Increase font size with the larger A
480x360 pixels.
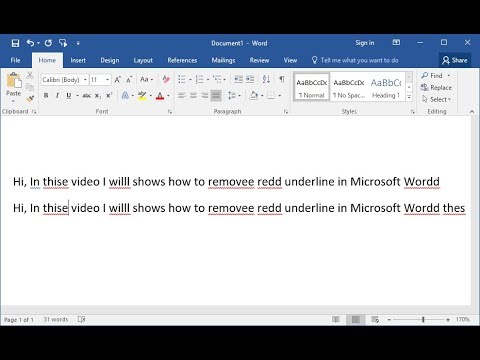coord(117,80)
